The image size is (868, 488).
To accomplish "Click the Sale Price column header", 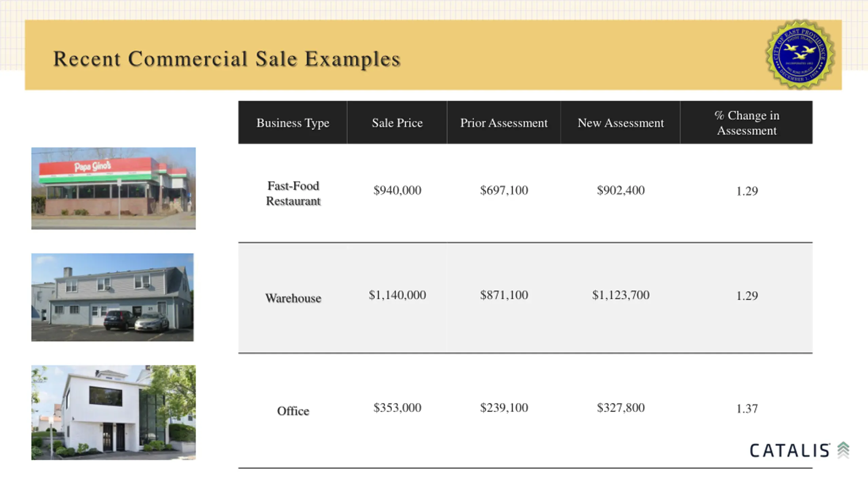I will tap(397, 123).
